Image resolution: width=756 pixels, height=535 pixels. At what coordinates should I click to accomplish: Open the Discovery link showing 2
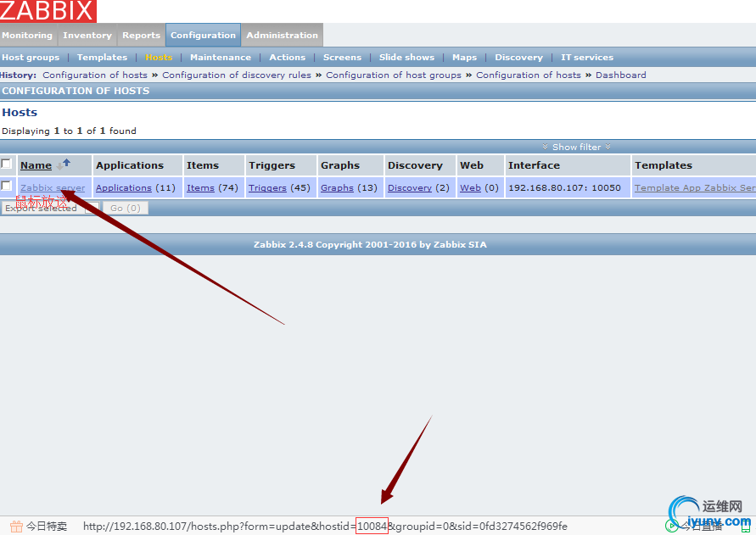click(410, 188)
